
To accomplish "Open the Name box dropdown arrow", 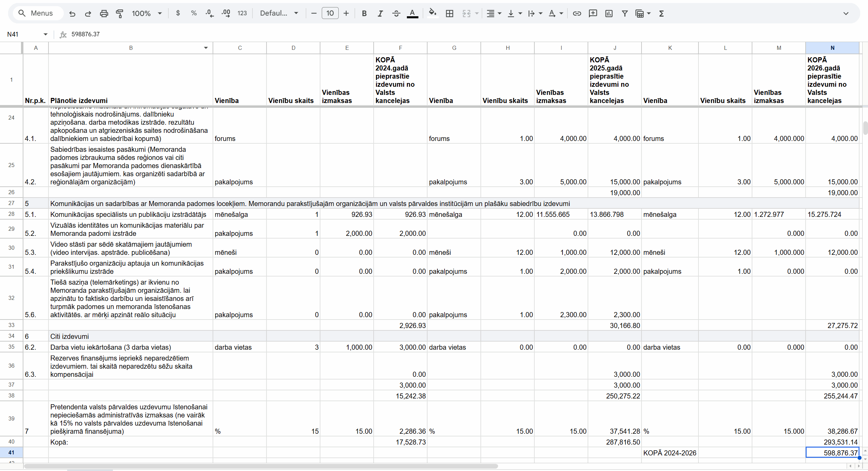I will click(45, 34).
